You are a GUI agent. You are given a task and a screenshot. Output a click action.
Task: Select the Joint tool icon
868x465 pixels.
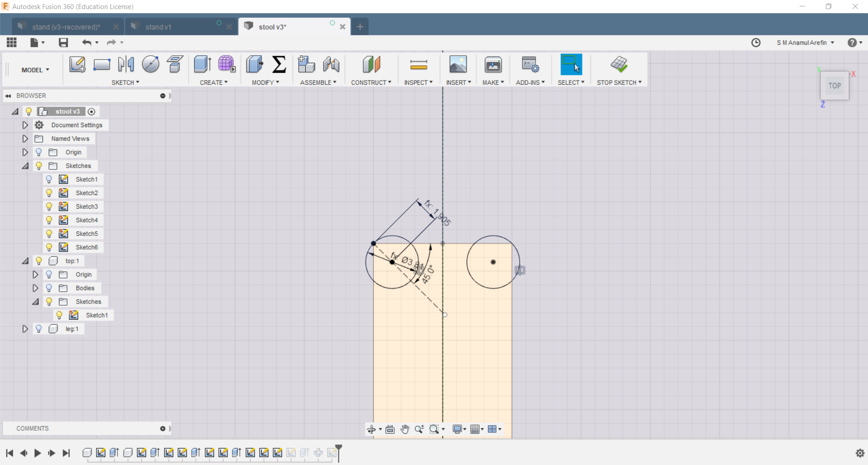coord(331,64)
